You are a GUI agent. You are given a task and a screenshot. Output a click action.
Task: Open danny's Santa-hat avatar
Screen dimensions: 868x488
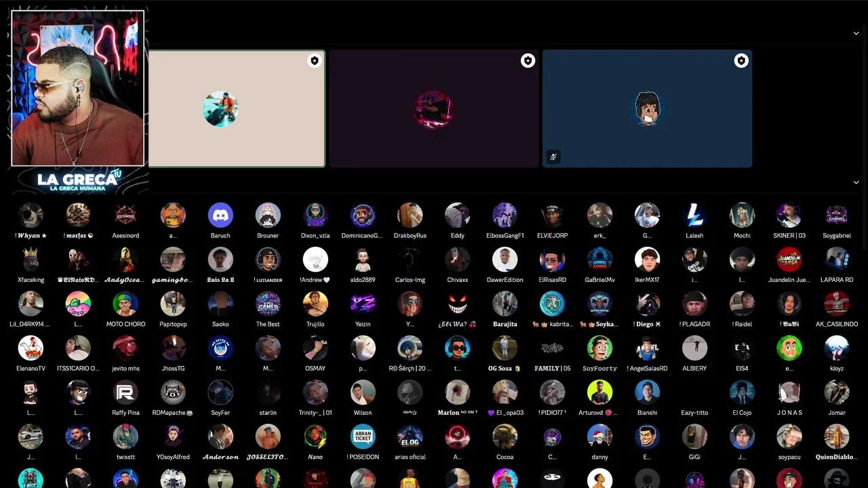(x=599, y=437)
